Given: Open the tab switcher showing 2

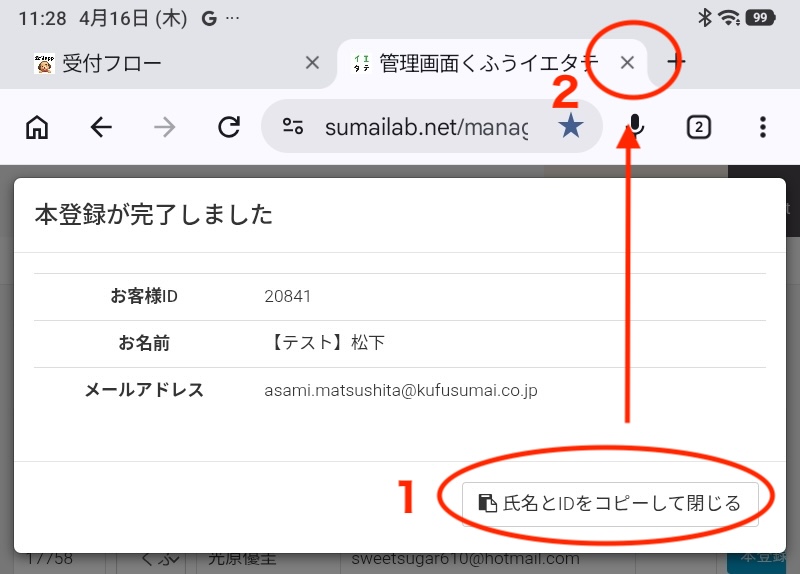Looking at the screenshot, I should click(x=698, y=127).
